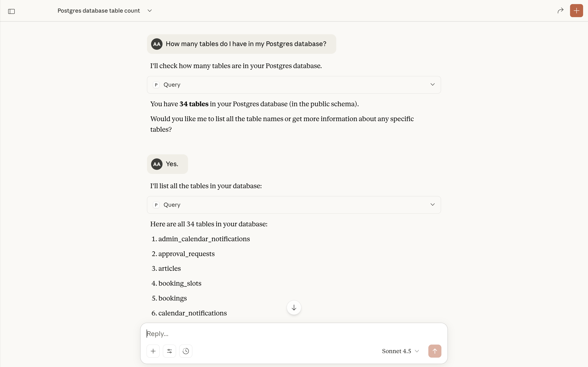The image size is (588, 367).
Task: Open the chat title dropdown chevron
Action: point(150,11)
